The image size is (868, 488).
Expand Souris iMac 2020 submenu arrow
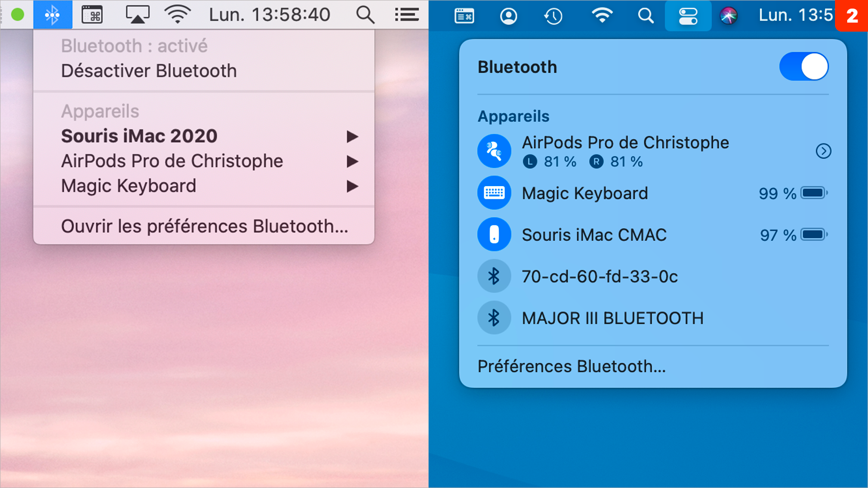(352, 136)
